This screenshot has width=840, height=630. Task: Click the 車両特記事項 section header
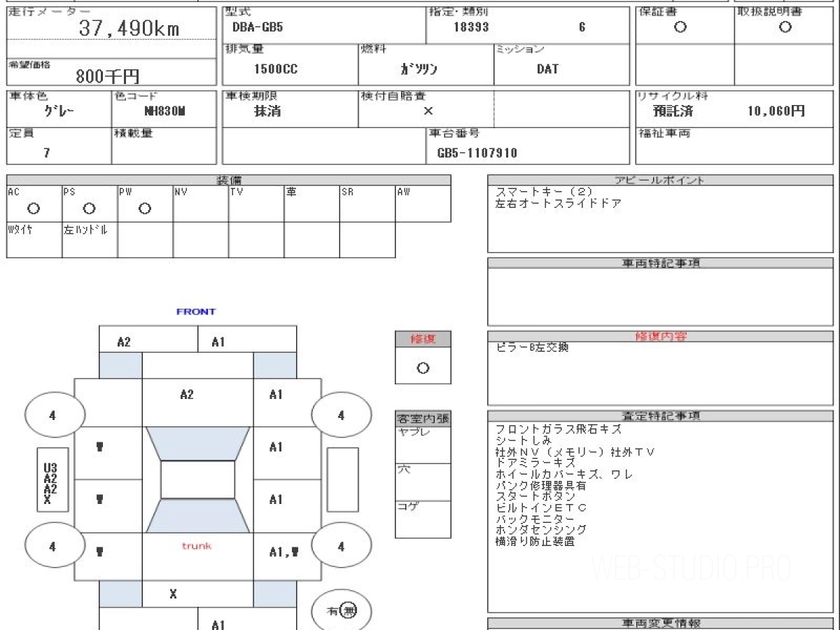[x=661, y=263]
